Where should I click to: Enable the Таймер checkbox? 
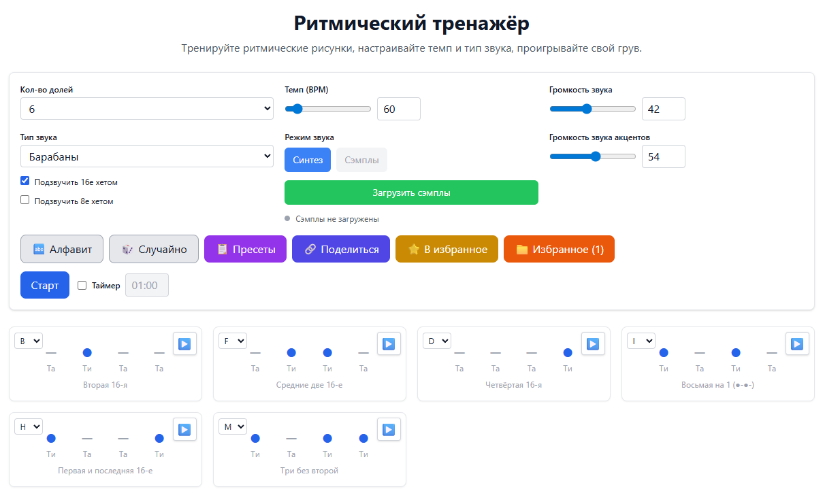coord(80,285)
